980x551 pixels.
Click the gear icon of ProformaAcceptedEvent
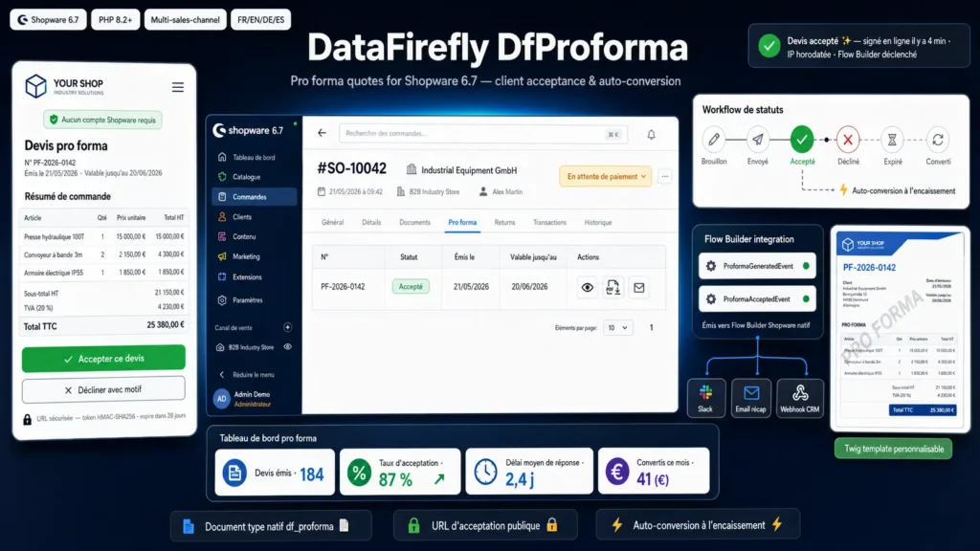click(x=711, y=299)
